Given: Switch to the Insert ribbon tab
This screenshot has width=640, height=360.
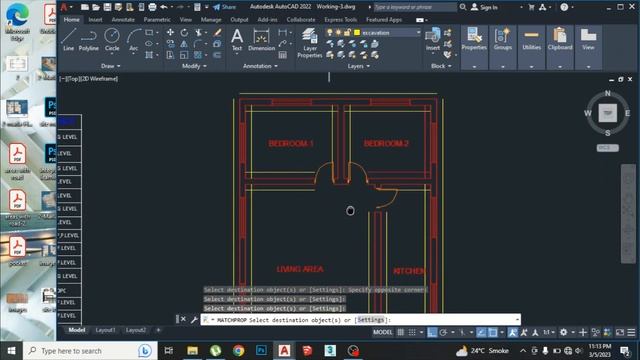Looking at the screenshot, I should [x=95, y=20].
